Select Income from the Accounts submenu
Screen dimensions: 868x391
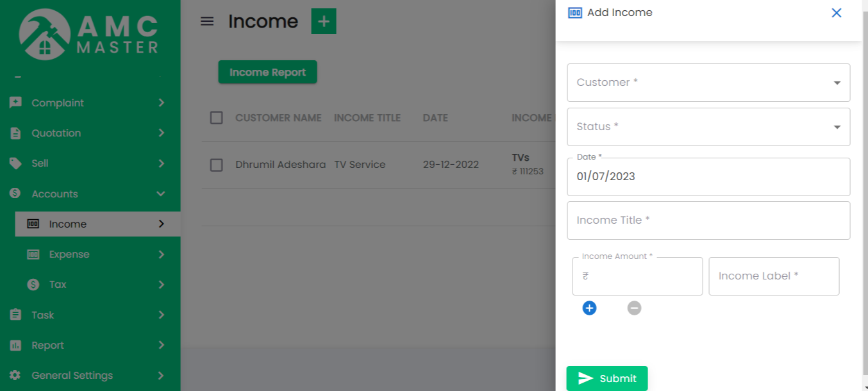tap(67, 224)
